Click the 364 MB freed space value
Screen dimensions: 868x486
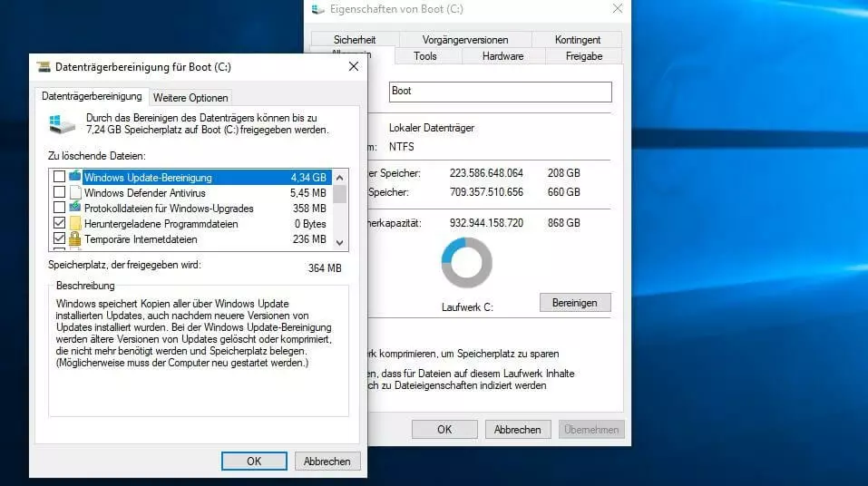click(325, 267)
